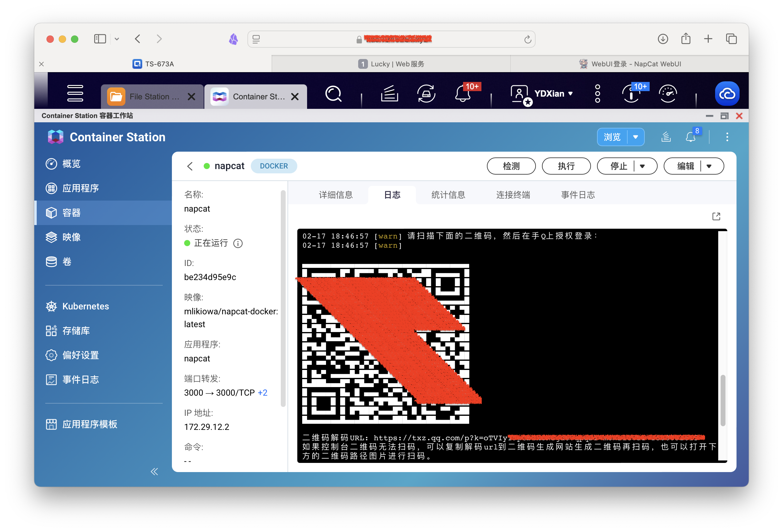This screenshot has height=532, width=783.
Task: Switch to 事件日志 tab in container panel
Action: point(578,195)
